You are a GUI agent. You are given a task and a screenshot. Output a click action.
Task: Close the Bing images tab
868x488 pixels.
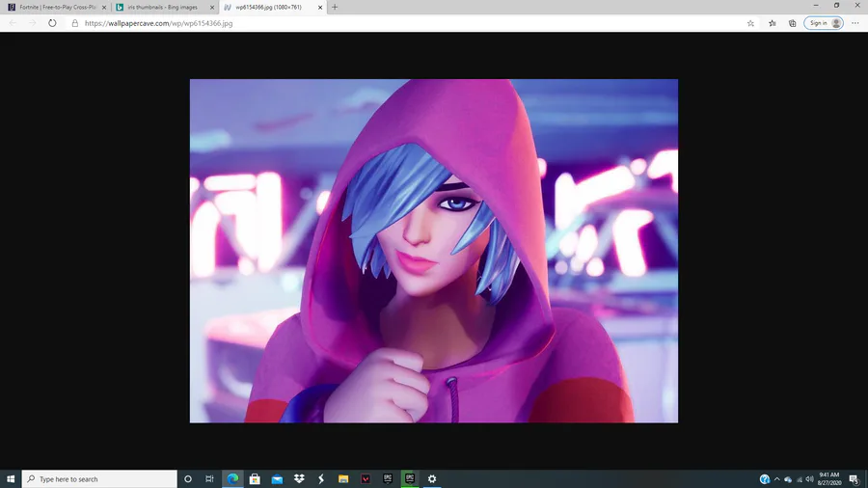[x=212, y=7]
